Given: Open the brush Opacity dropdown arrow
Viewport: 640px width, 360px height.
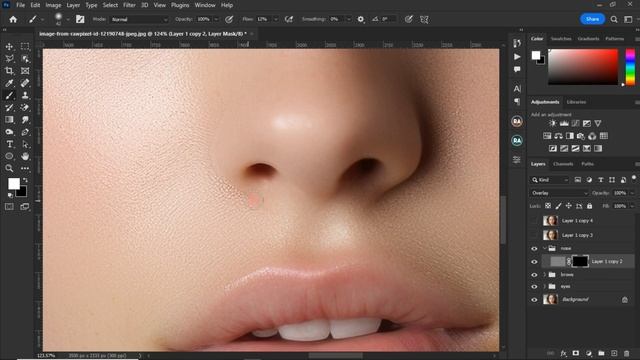Looking at the screenshot, I should point(216,19).
